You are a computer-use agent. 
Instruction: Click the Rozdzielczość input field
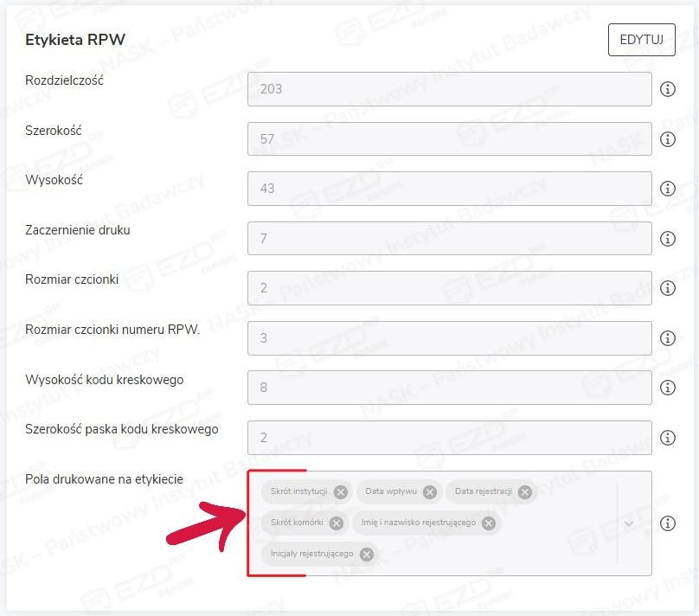tap(449, 89)
